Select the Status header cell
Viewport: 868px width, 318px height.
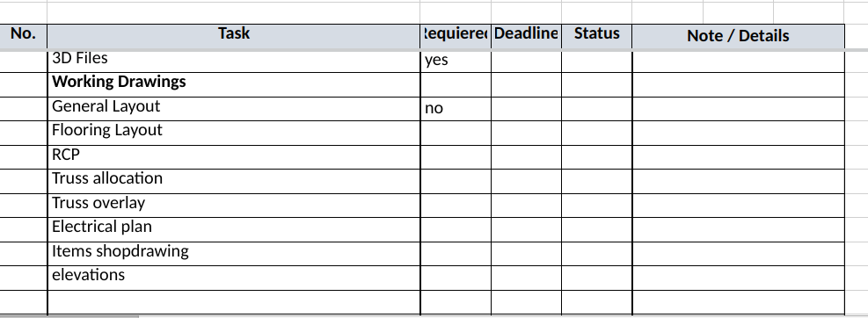[x=596, y=36]
